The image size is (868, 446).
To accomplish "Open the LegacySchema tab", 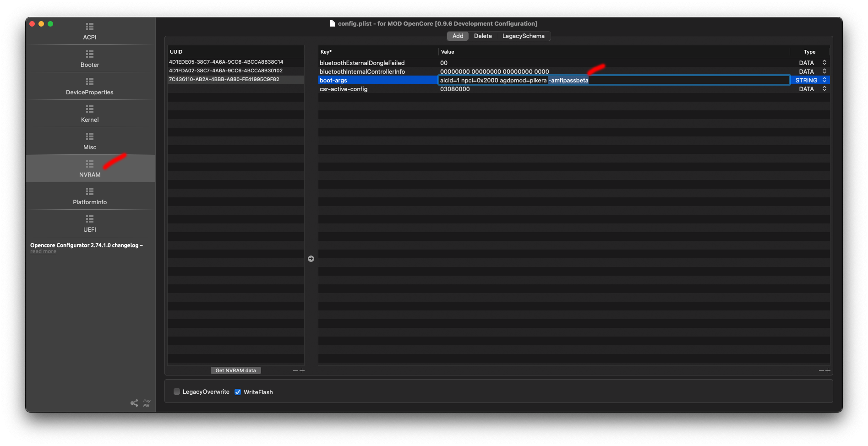I will tap(523, 36).
